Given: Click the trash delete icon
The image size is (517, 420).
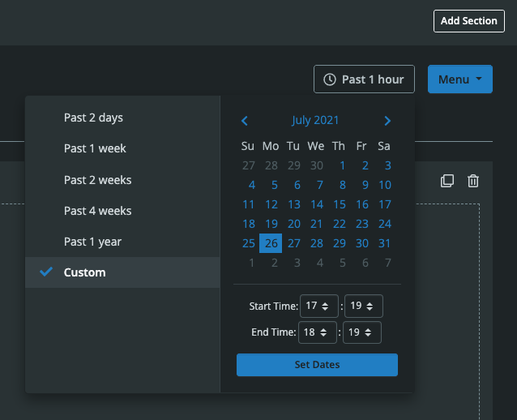Looking at the screenshot, I should [x=472, y=181].
